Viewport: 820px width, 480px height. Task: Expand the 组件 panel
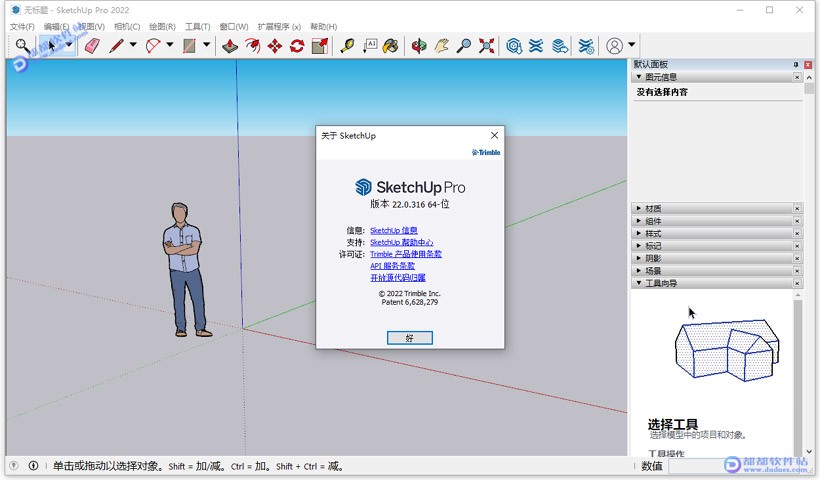tap(639, 221)
